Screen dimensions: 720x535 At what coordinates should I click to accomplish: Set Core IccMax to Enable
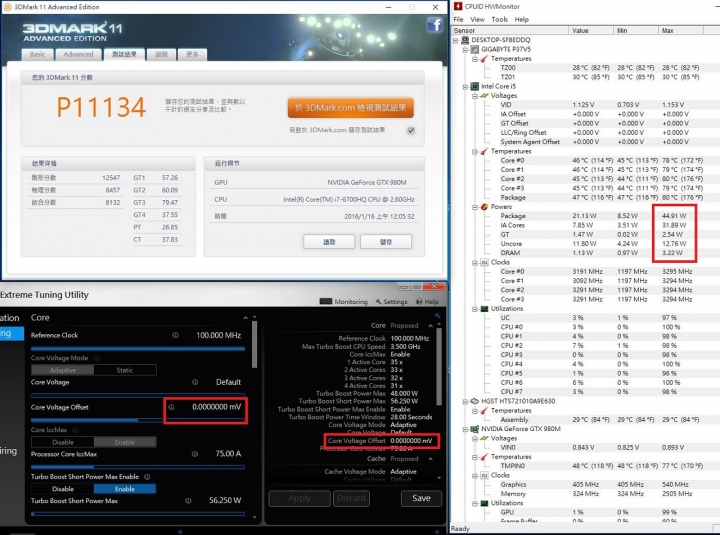point(125,442)
